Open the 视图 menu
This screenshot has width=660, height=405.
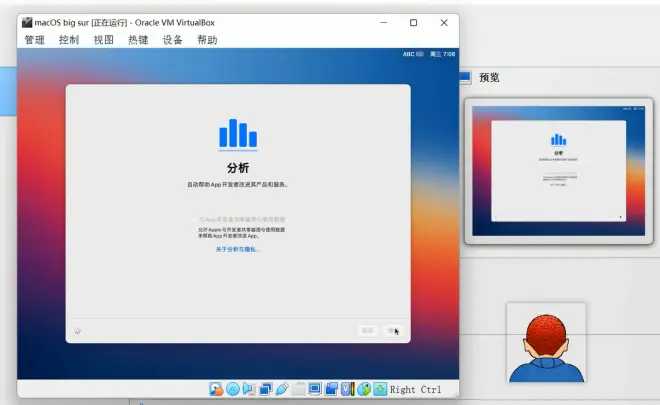104,40
